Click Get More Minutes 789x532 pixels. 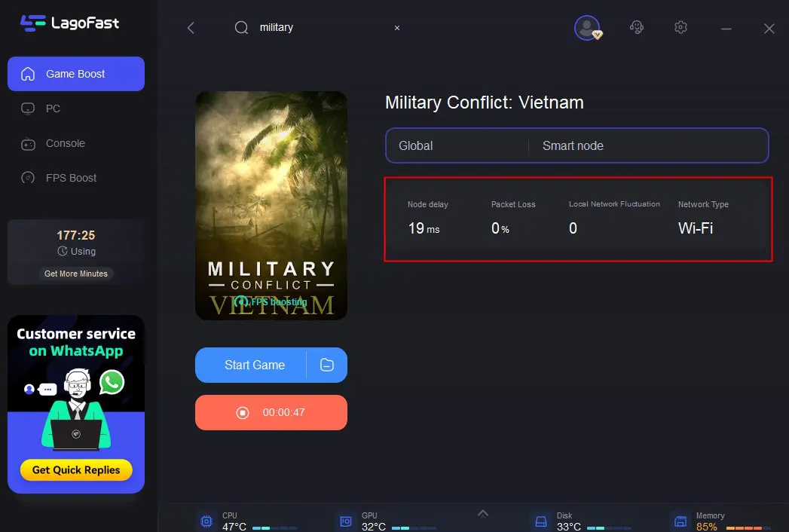click(x=76, y=274)
